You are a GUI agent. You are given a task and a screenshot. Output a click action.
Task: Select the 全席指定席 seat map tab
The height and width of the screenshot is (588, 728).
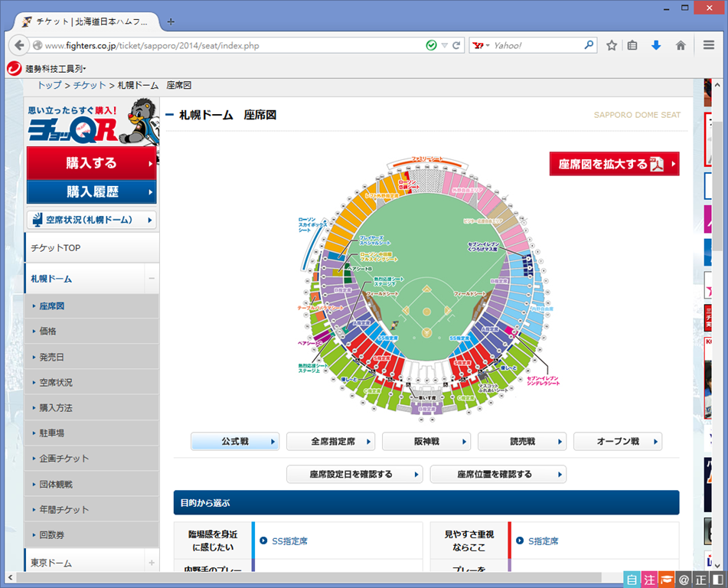point(331,441)
